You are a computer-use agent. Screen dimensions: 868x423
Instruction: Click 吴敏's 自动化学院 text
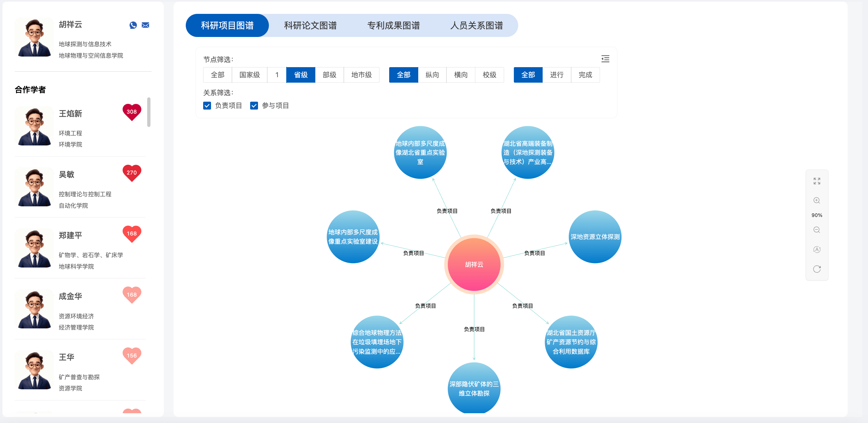[73, 206]
